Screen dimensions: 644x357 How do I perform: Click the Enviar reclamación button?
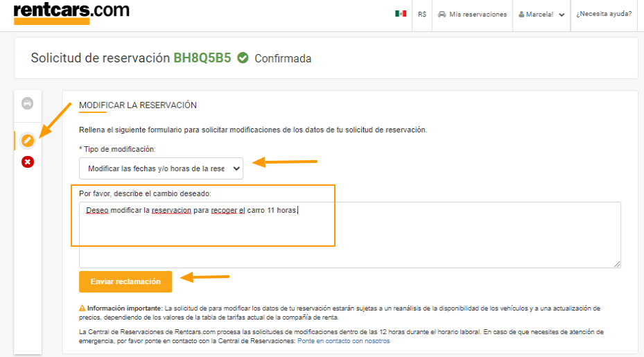click(x=125, y=282)
